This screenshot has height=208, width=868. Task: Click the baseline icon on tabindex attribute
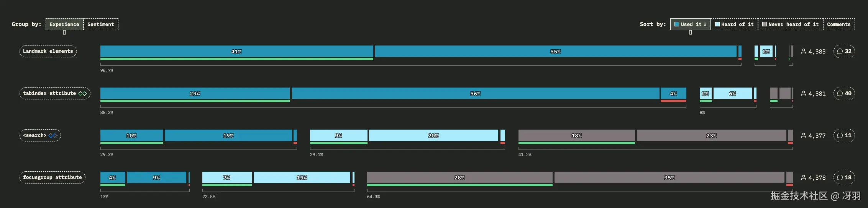tap(82, 93)
